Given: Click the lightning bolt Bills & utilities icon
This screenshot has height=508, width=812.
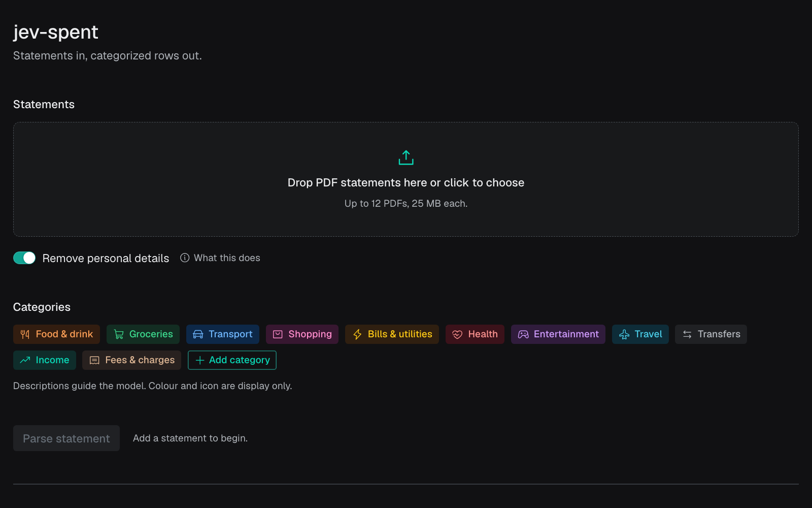Looking at the screenshot, I should [357, 334].
